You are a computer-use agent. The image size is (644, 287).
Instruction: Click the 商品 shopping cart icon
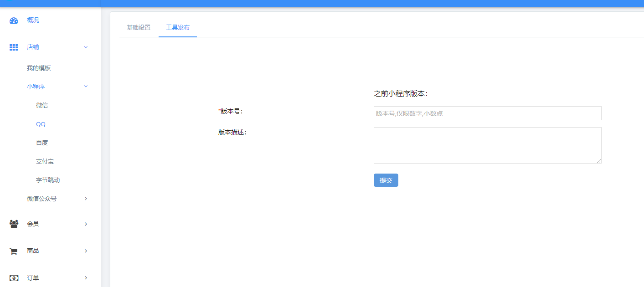(14, 251)
